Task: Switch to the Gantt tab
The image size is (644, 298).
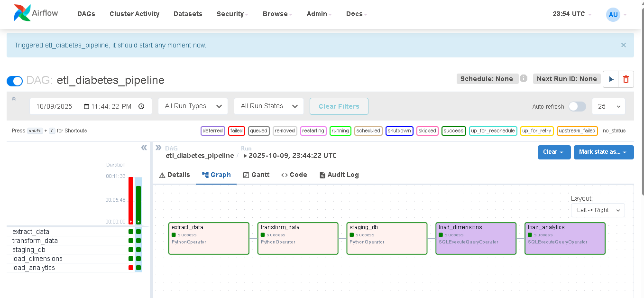Action: point(256,175)
